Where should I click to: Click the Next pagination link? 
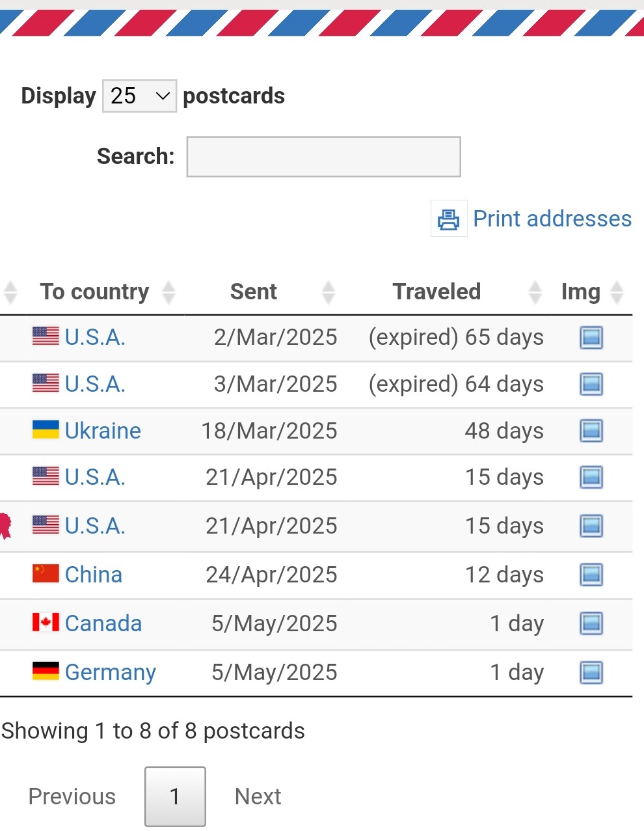click(258, 797)
